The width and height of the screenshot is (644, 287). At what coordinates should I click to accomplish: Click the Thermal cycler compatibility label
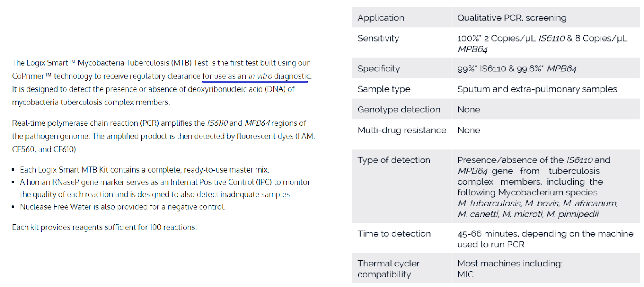(x=388, y=269)
